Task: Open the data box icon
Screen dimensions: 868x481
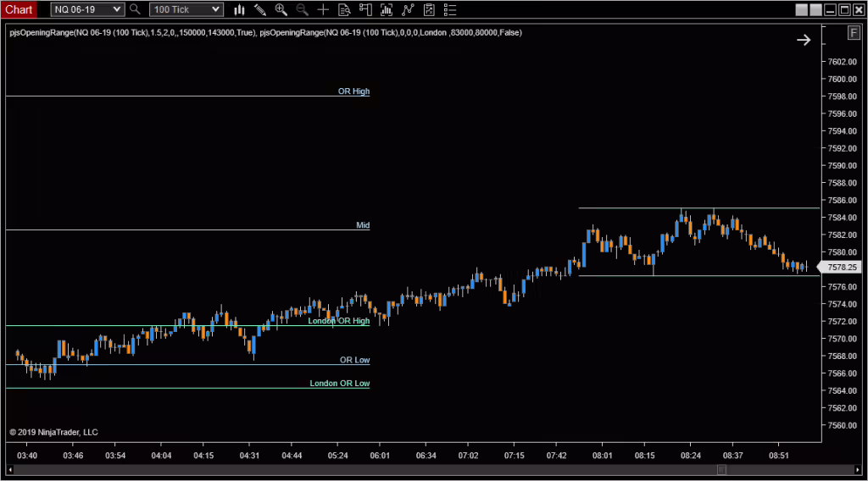Action: tap(344, 10)
